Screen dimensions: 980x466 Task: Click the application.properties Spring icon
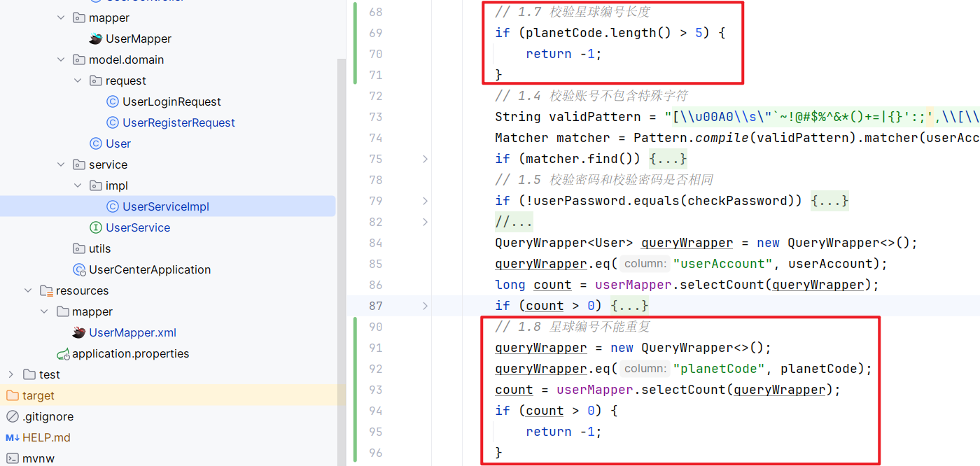(63, 353)
